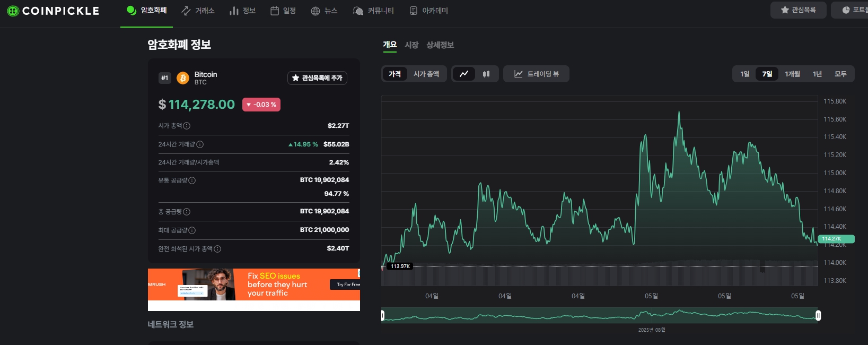
Task: Click the $2.40T fully diluted value
Action: tap(338, 248)
